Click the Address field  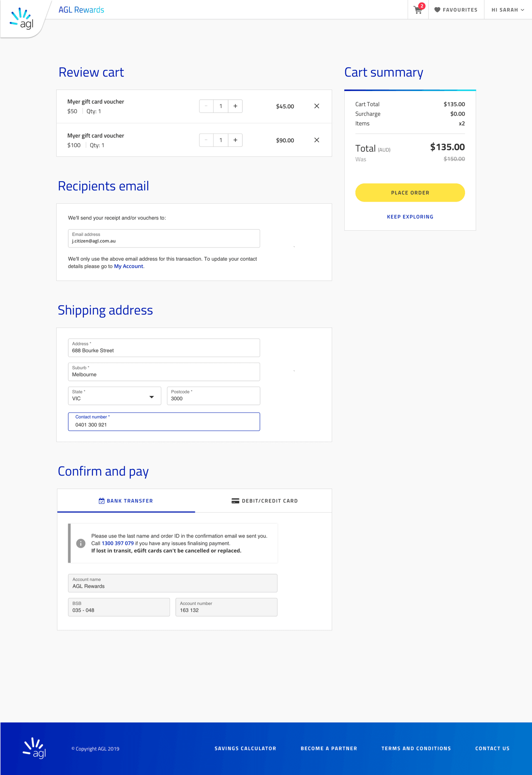(x=164, y=348)
